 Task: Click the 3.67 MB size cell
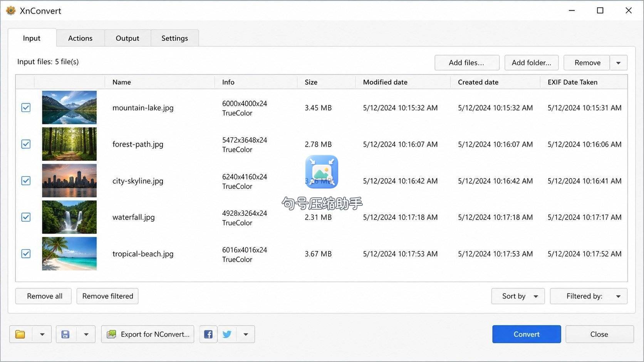pyautogui.click(x=318, y=254)
